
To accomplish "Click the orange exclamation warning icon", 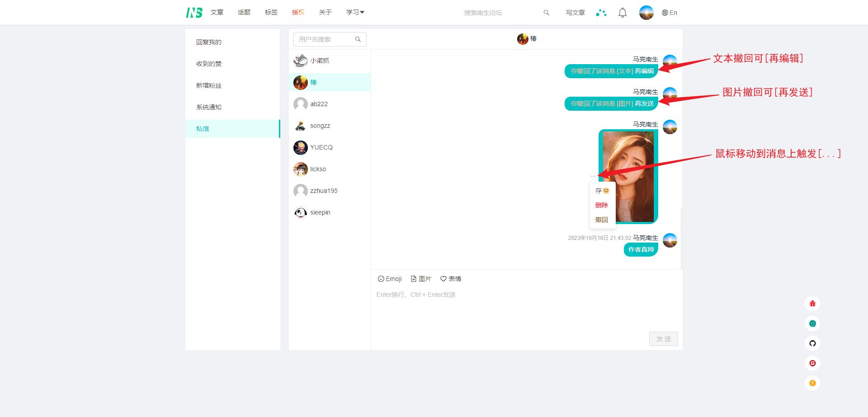I will pyautogui.click(x=812, y=383).
